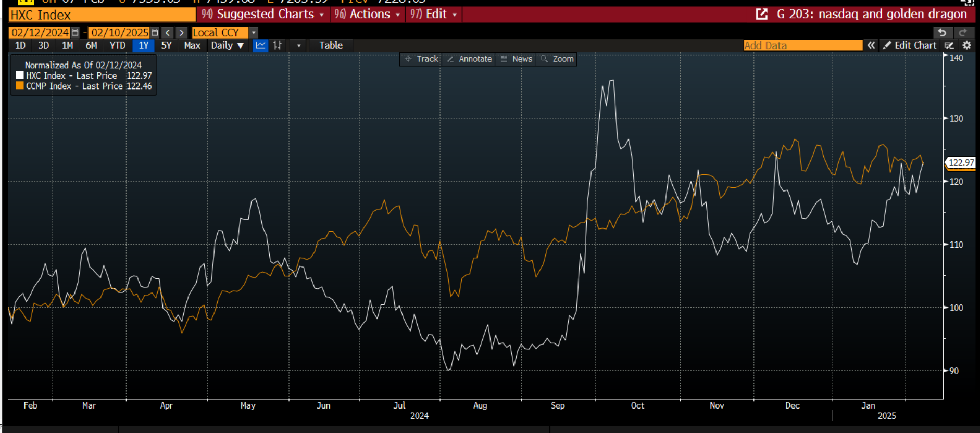Select the line chart type icon

[x=260, y=46]
